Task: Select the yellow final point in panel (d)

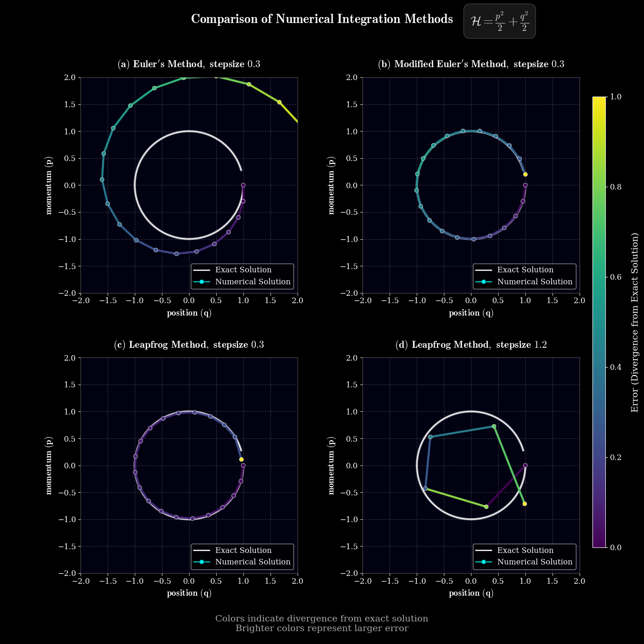Action: point(525,504)
